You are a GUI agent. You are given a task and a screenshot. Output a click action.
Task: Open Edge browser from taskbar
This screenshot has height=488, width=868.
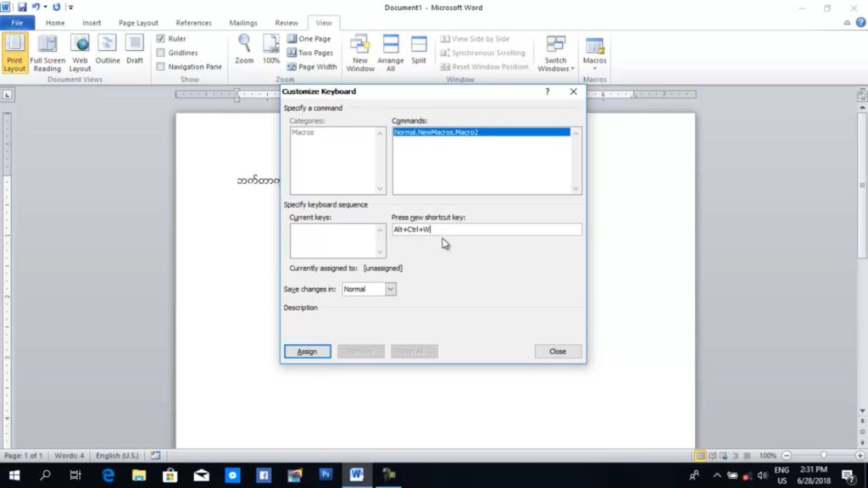(108, 474)
